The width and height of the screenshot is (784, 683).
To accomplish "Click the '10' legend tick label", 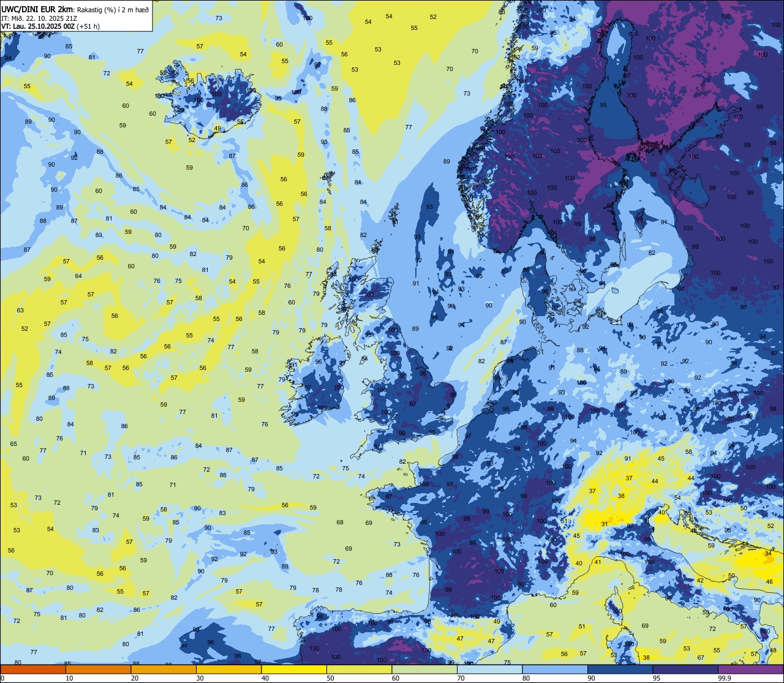I will (x=69, y=678).
